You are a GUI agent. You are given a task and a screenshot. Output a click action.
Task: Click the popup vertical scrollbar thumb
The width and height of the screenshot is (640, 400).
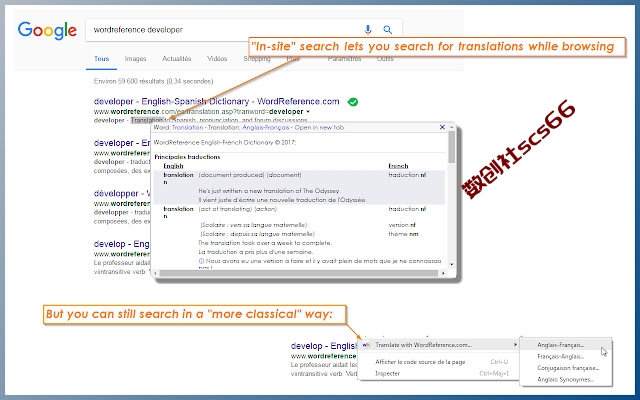451,146
